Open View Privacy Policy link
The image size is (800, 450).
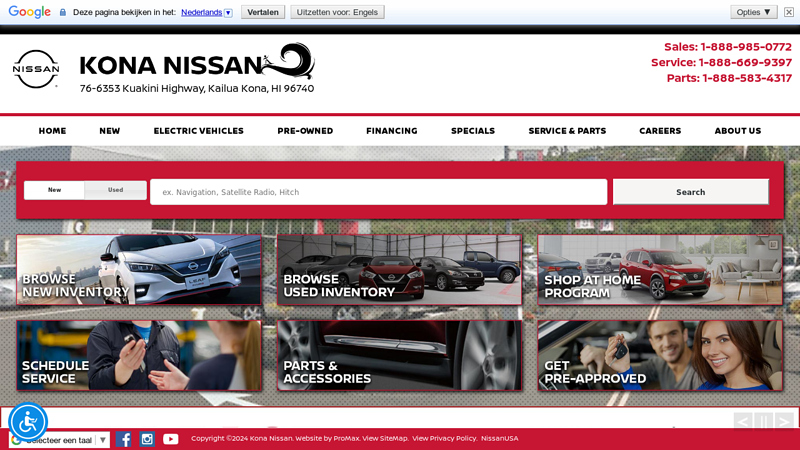tap(445, 438)
